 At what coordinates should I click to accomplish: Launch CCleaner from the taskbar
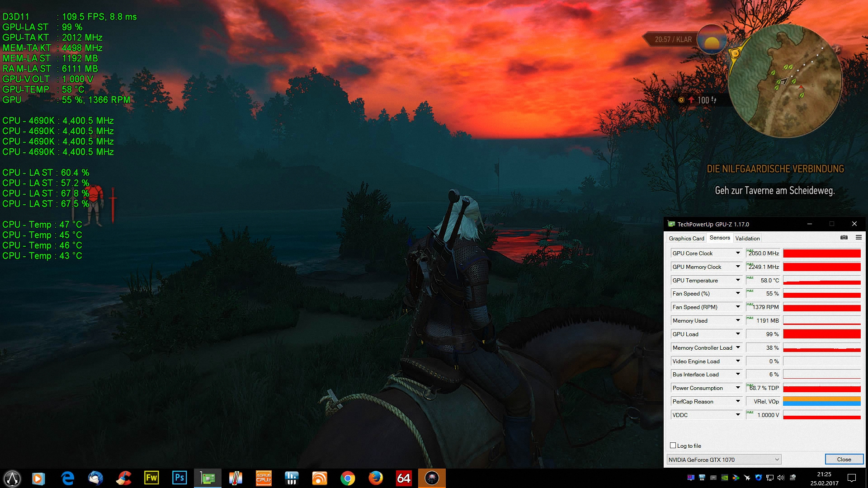(x=123, y=478)
